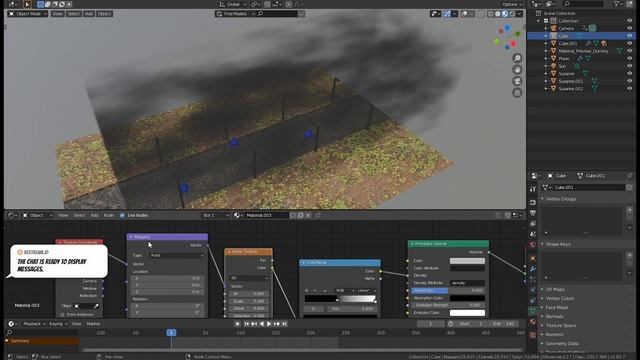This screenshot has height=360, width=640.
Task: Open the Object Mode dropdown
Action: 28,13
